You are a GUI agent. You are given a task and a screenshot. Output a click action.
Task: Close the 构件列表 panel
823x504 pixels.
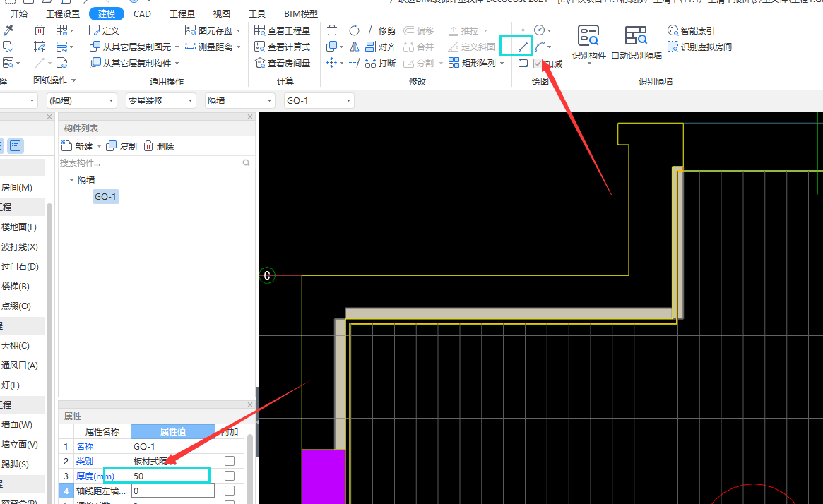coord(250,116)
